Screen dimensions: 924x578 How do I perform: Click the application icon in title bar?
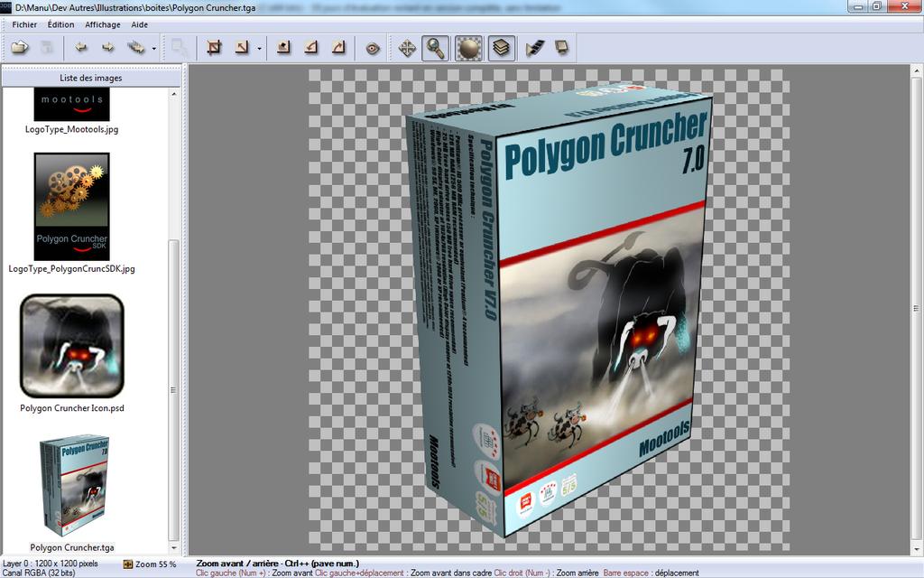point(6,7)
